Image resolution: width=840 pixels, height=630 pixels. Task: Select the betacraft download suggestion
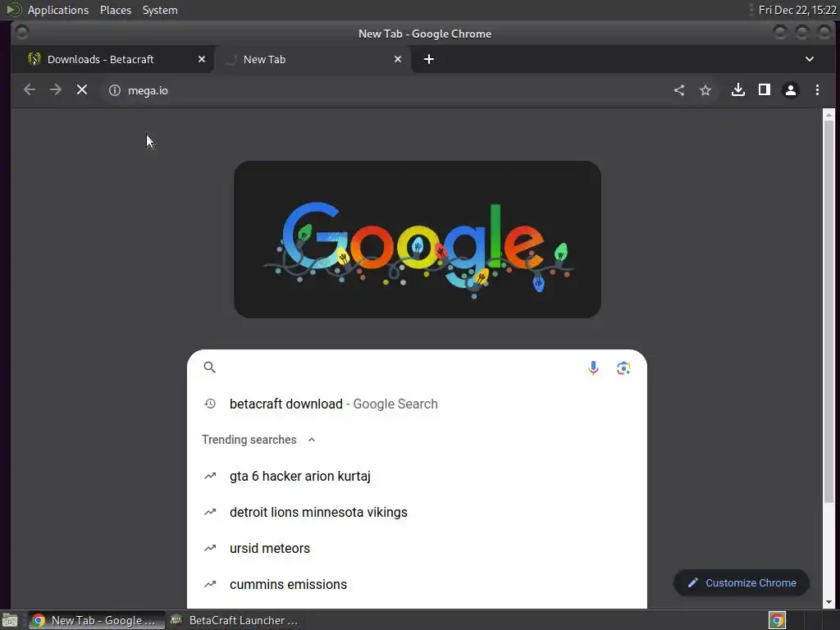(417, 404)
